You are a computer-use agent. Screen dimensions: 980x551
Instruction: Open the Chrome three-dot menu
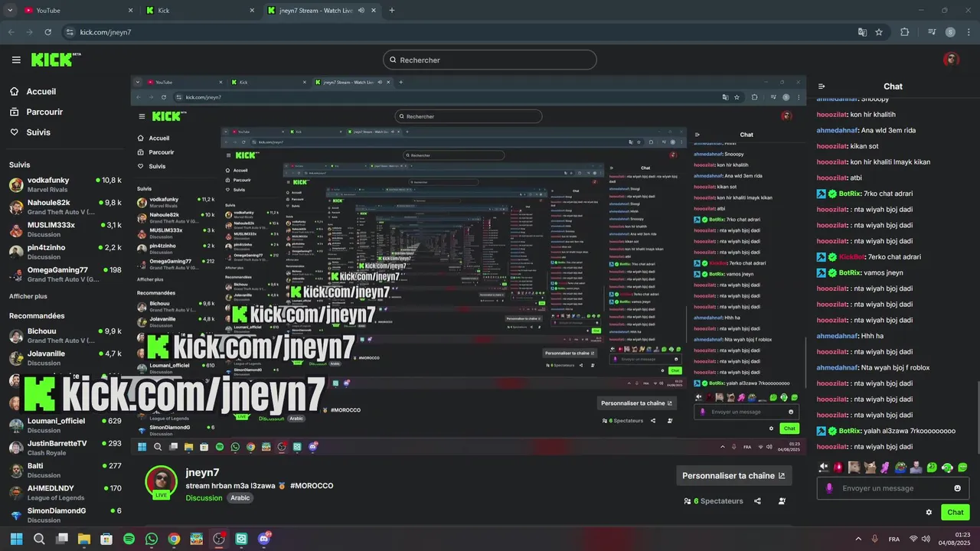tap(969, 32)
